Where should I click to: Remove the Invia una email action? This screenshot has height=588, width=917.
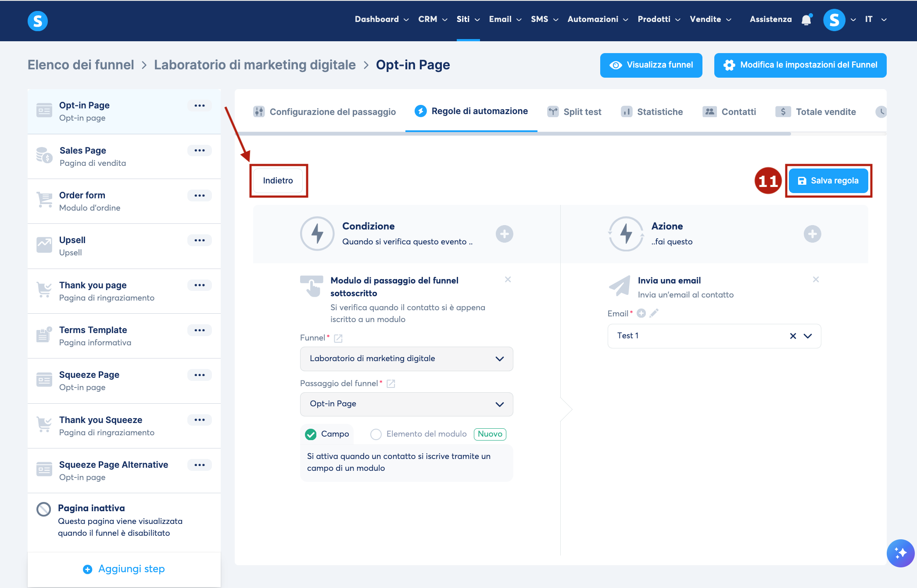(816, 280)
